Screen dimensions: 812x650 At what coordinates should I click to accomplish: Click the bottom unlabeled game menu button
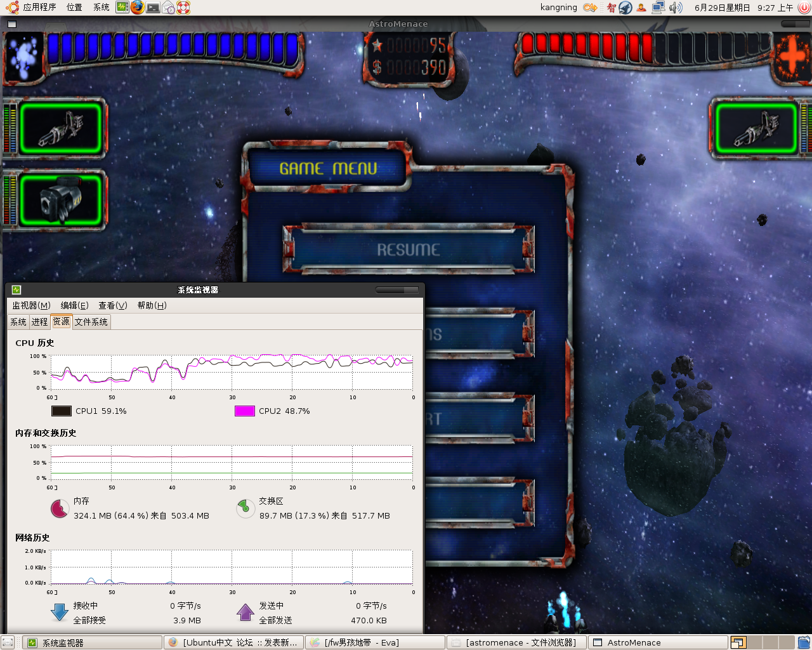pyautogui.click(x=480, y=503)
